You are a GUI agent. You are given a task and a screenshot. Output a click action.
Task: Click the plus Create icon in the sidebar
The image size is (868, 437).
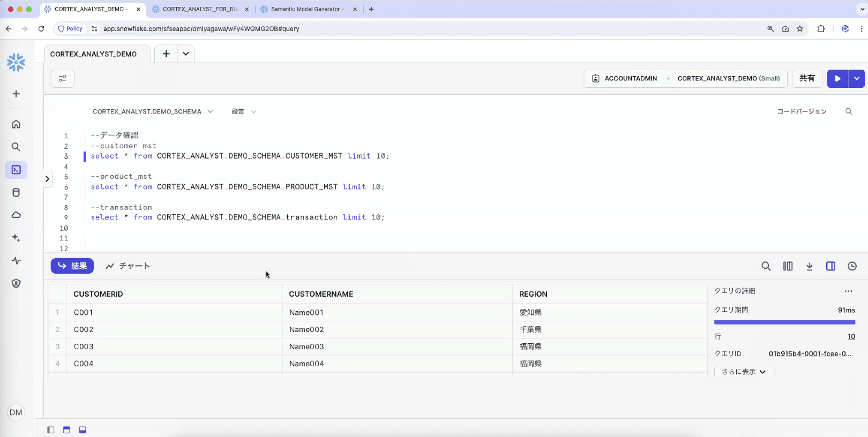coord(16,94)
